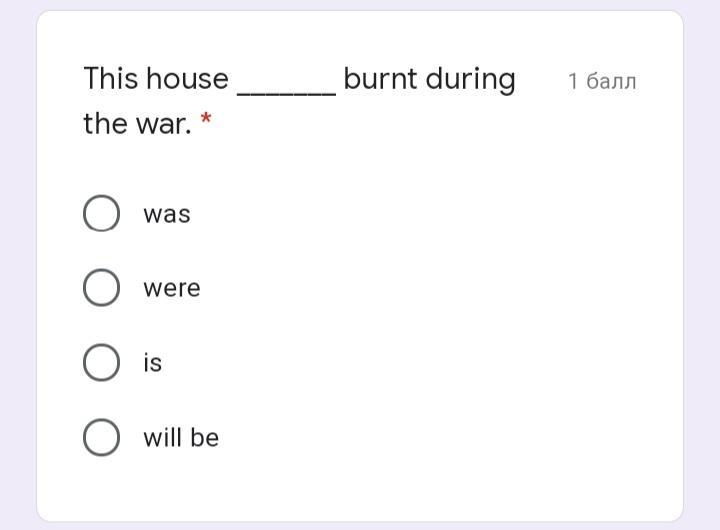Image resolution: width=720 pixels, height=530 pixels.
Task: Click the "were" answer label text
Action: [x=172, y=289]
